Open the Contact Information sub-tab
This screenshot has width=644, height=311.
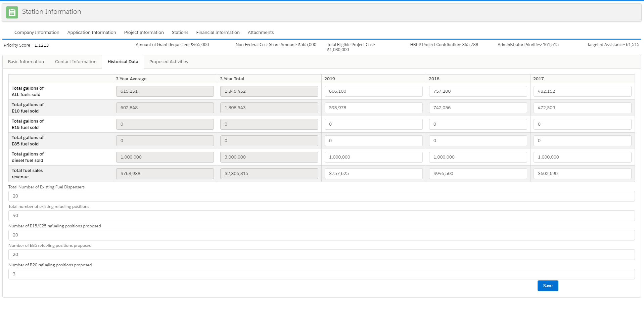click(x=76, y=62)
